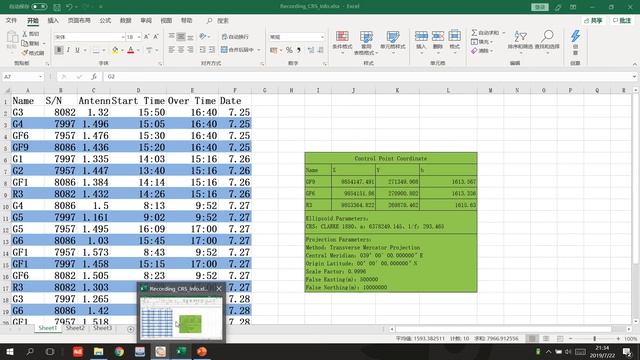
Task: Open the format as table button
Action: pos(366,43)
